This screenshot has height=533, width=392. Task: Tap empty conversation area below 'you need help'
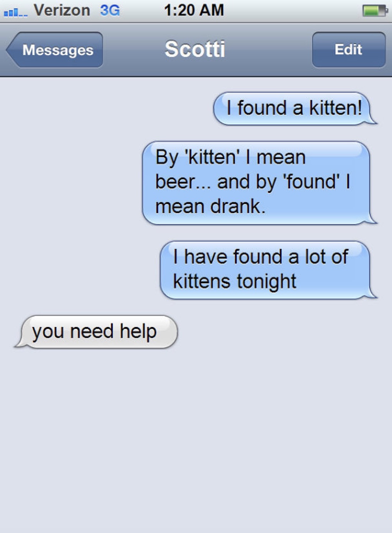tap(196, 442)
